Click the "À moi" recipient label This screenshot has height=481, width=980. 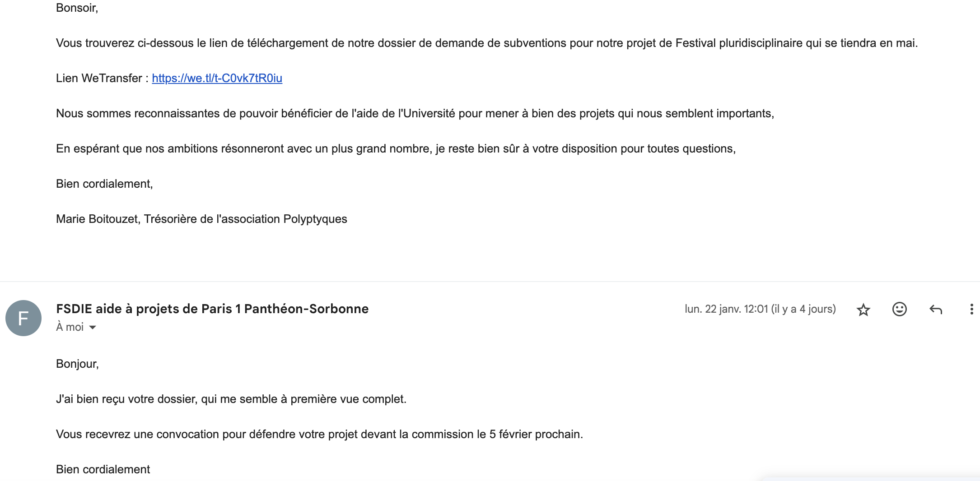pos(70,327)
